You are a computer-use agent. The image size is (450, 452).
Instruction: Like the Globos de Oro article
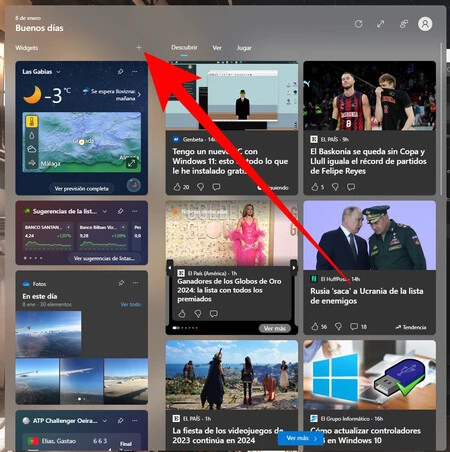point(182,314)
